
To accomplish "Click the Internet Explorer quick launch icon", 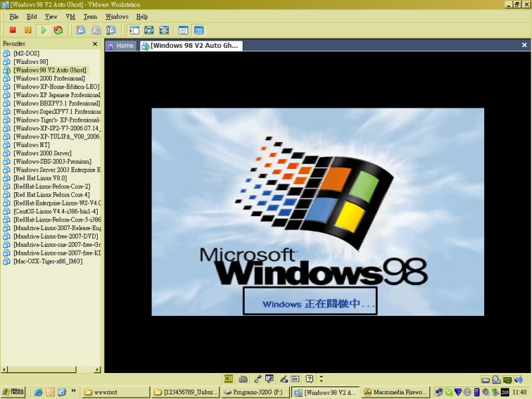I will [x=39, y=392].
